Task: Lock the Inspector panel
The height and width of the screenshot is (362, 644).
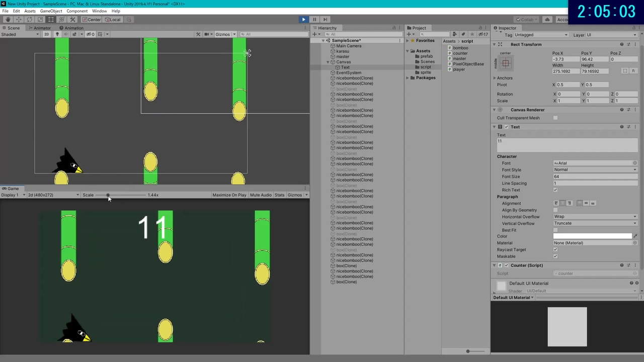Action: (633, 28)
